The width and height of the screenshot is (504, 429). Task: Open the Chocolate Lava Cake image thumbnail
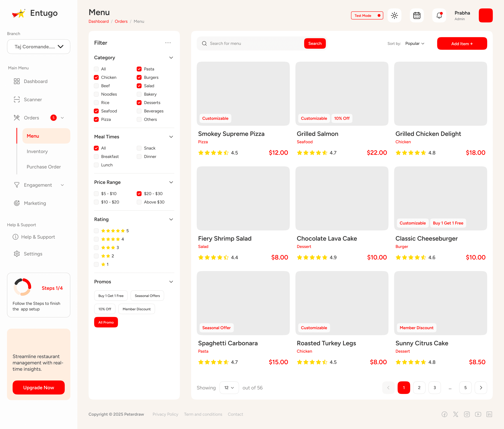[342, 198]
